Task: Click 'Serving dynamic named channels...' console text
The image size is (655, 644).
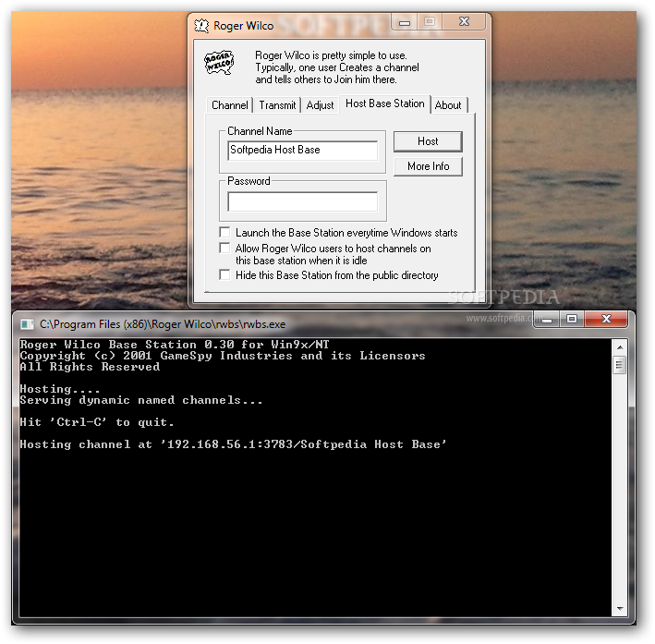Action: pos(141,400)
